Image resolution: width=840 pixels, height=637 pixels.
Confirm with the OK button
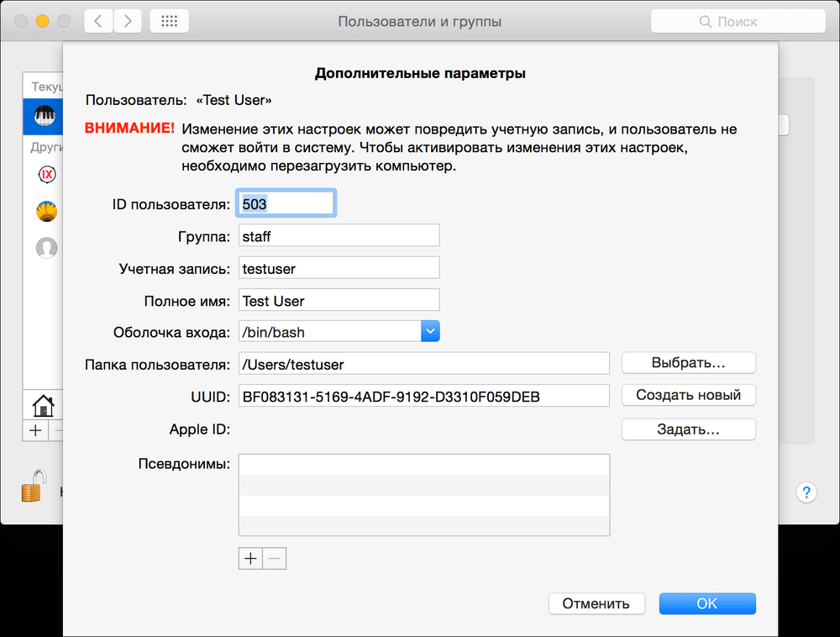(706, 603)
